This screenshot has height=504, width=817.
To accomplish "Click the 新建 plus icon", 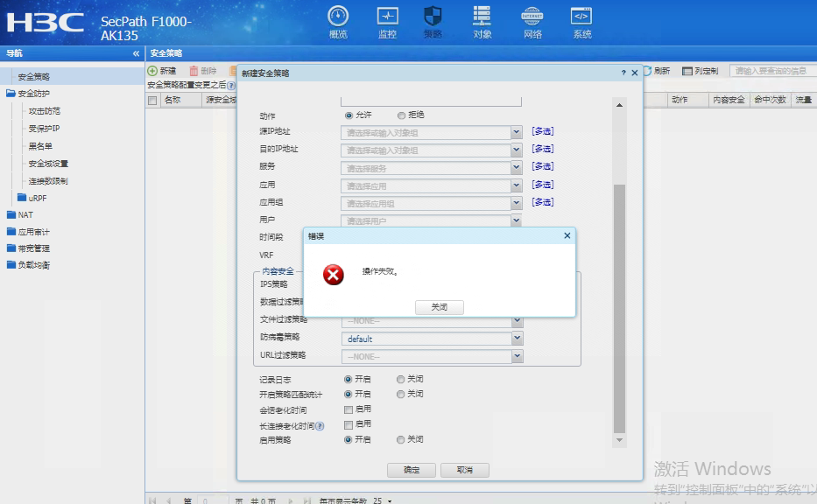I will pos(152,71).
